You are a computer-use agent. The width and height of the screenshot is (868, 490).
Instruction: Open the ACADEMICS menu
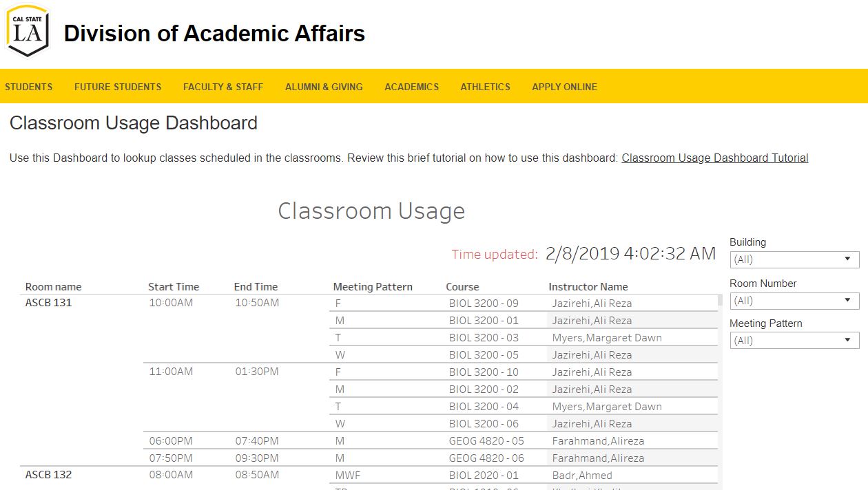coord(412,87)
